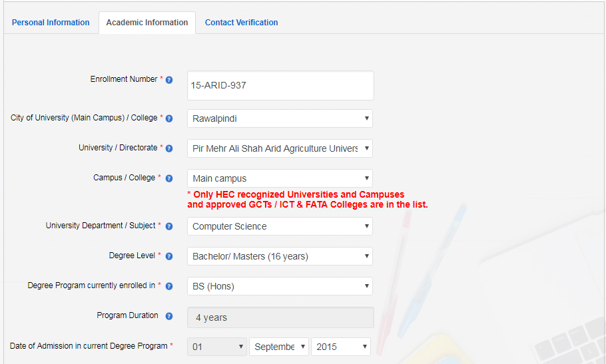606x364 pixels.
Task: Click help icon next to Program Duration
Action: click(169, 316)
